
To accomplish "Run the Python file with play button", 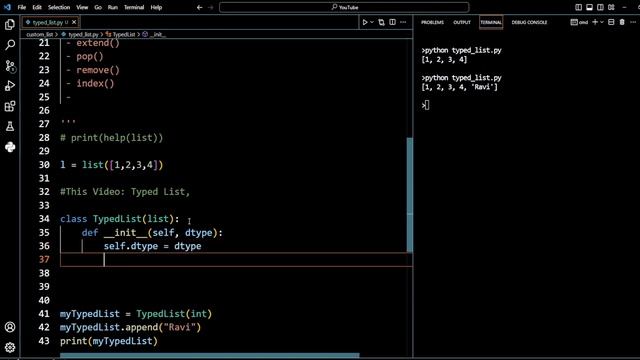I will pos(365,22).
